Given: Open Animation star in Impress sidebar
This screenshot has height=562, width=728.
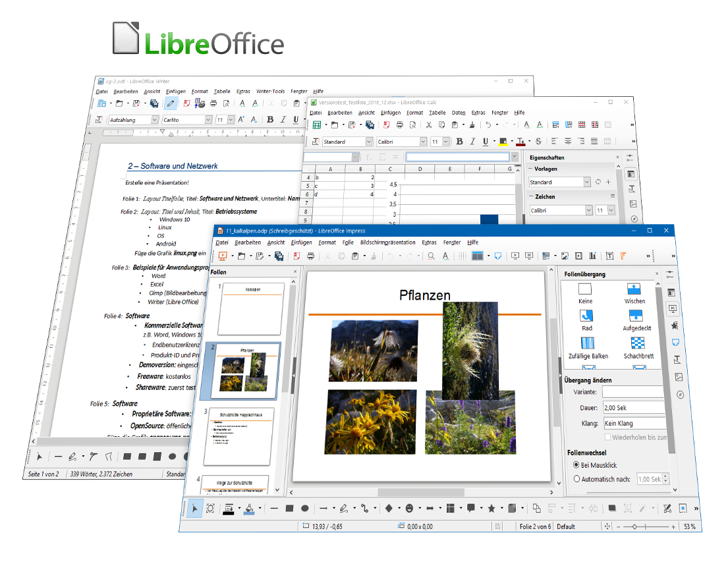Looking at the screenshot, I should pos(675,325).
